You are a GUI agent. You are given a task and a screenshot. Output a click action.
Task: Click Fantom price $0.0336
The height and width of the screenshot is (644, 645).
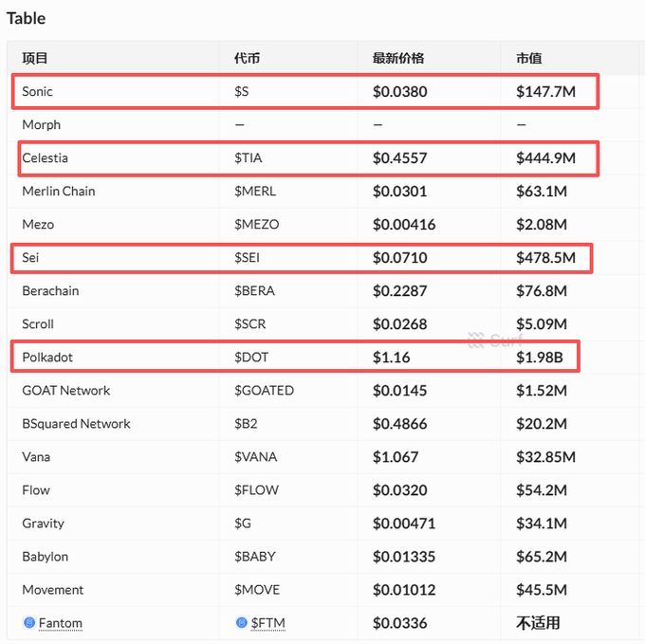click(x=400, y=623)
